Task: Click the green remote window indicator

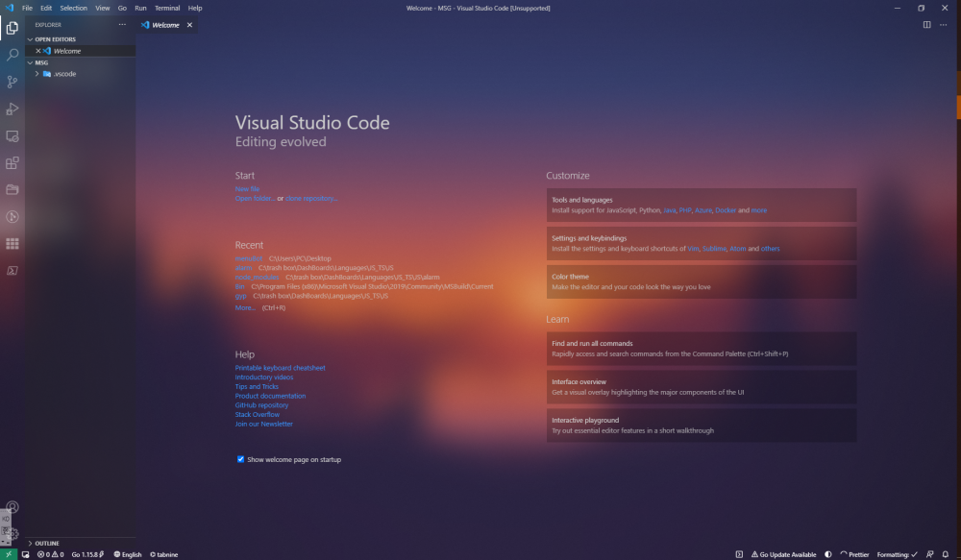Action: point(8,554)
